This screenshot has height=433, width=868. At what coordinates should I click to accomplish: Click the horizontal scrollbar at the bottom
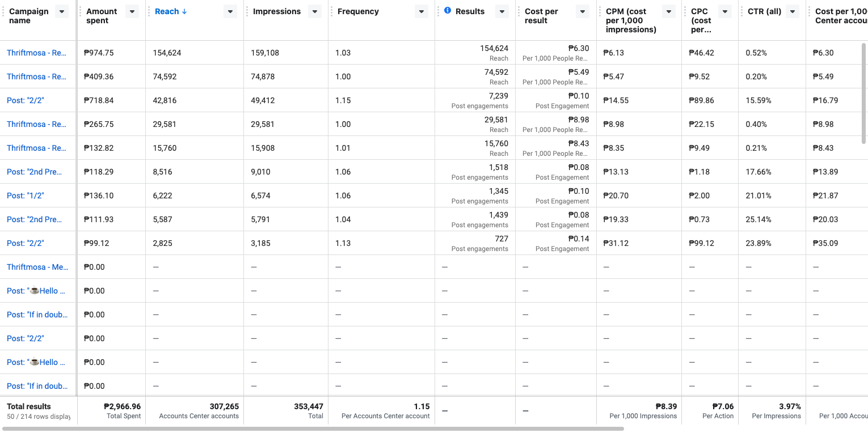coord(312,428)
